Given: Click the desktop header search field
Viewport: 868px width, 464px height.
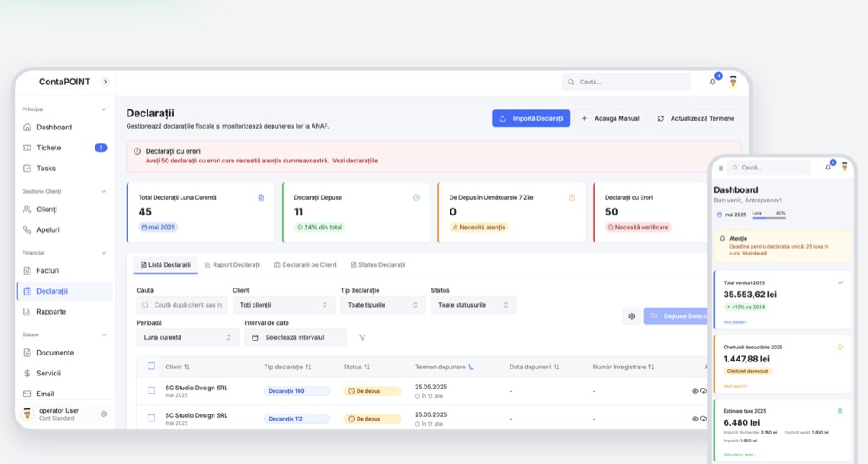Looking at the screenshot, I should (x=626, y=82).
